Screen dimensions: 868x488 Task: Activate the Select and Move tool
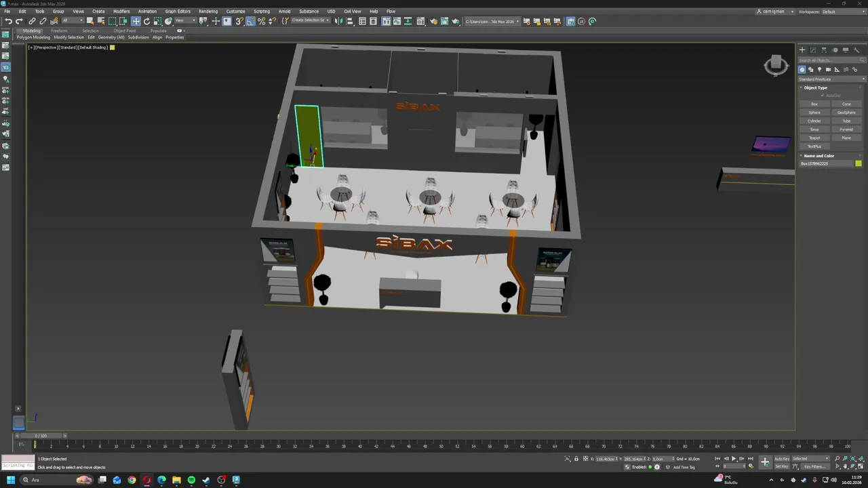pos(136,21)
